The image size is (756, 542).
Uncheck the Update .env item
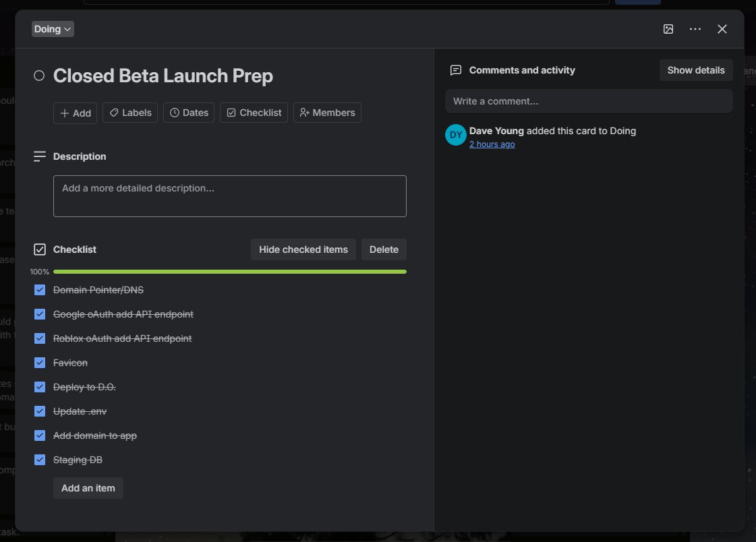[40, 411]
